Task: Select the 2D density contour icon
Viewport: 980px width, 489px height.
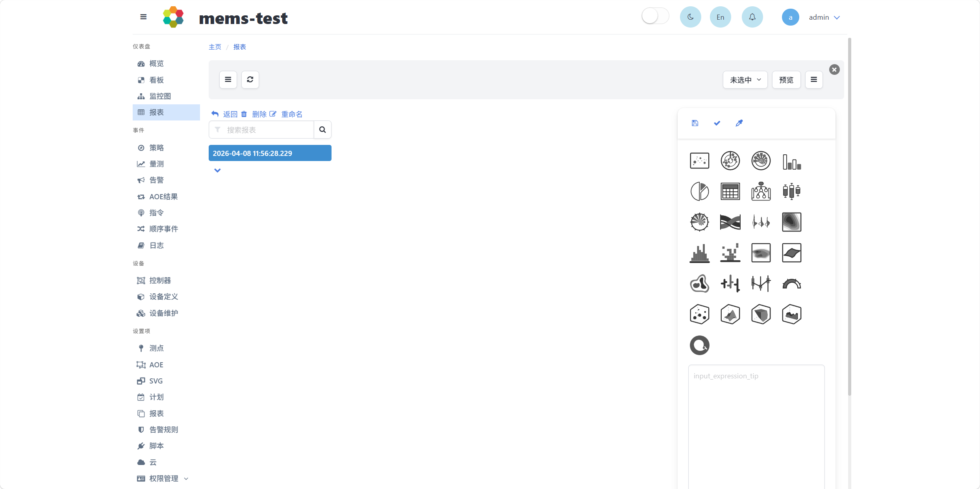Action: click(x=792, y=222)
